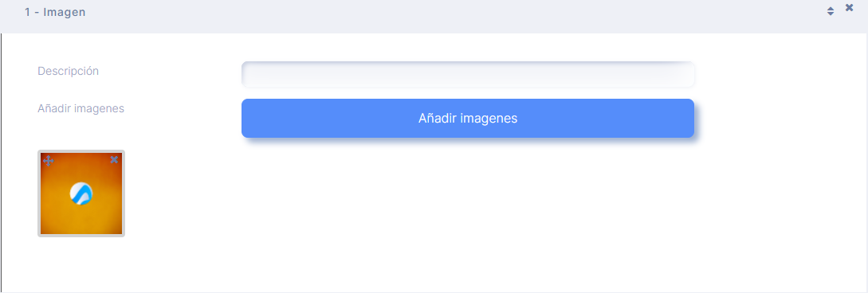Viewport: 868px width, 293px height.
Task: Collapse the '1 - Imagen' section header
Action: tap(434, 15)
